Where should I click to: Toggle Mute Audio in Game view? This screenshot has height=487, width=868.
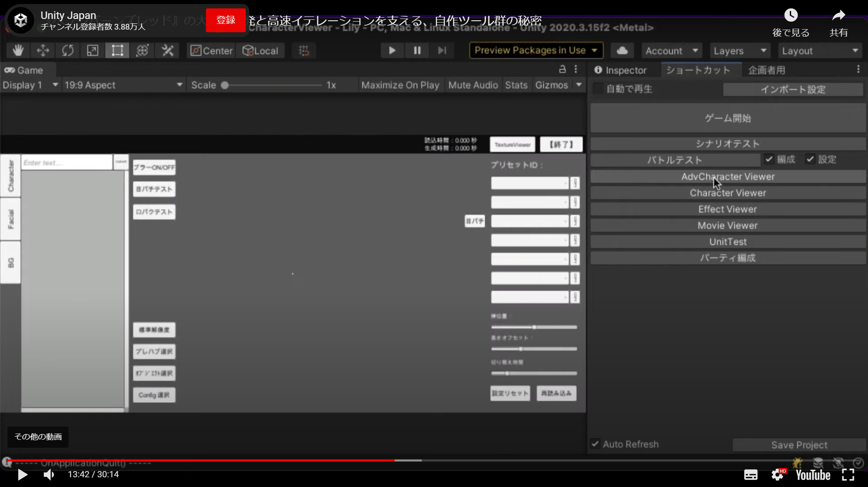pos(473,85)
